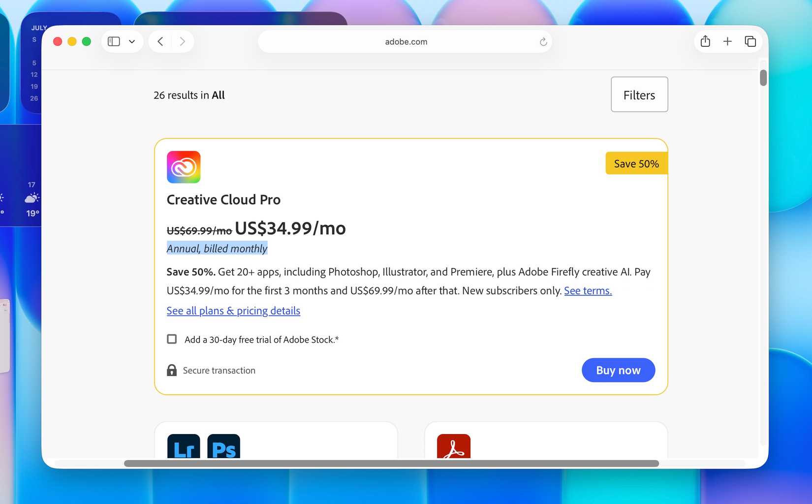Go back with the back arrow

(x=160, y=41)
